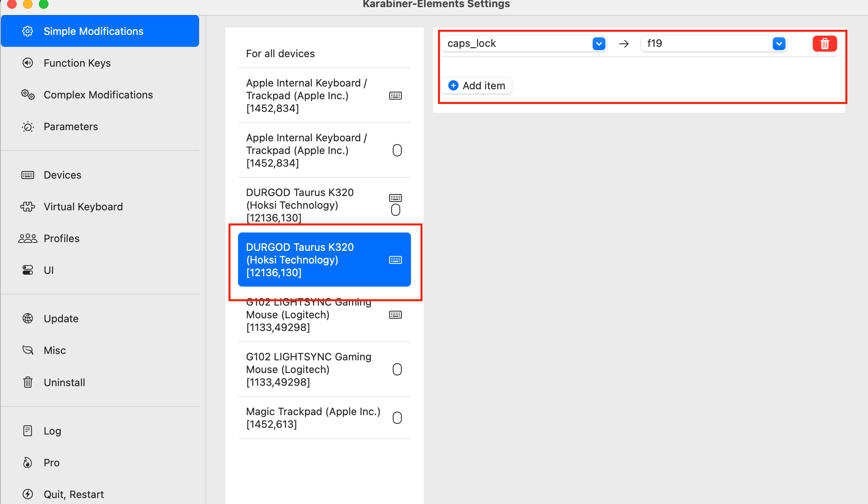Open the UI settings section
Image resolution: width=868 pixels, height=504 pixels.
tap(48, 270)
